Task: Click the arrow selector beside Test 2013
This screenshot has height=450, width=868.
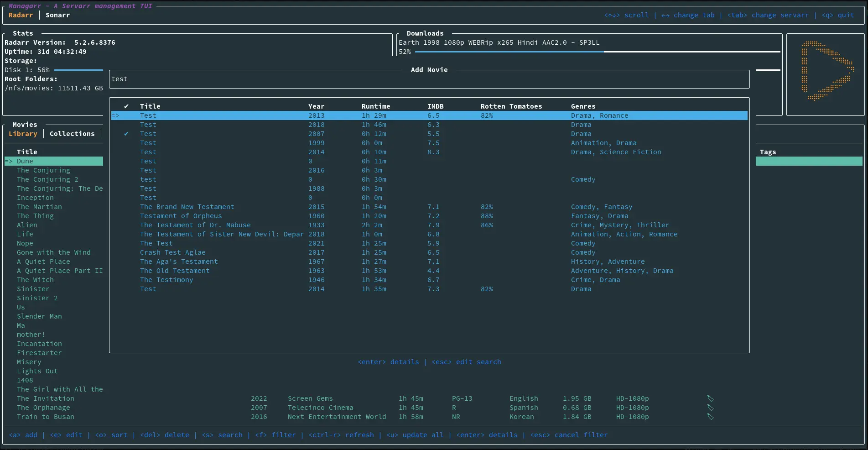Action: [115, 115]
